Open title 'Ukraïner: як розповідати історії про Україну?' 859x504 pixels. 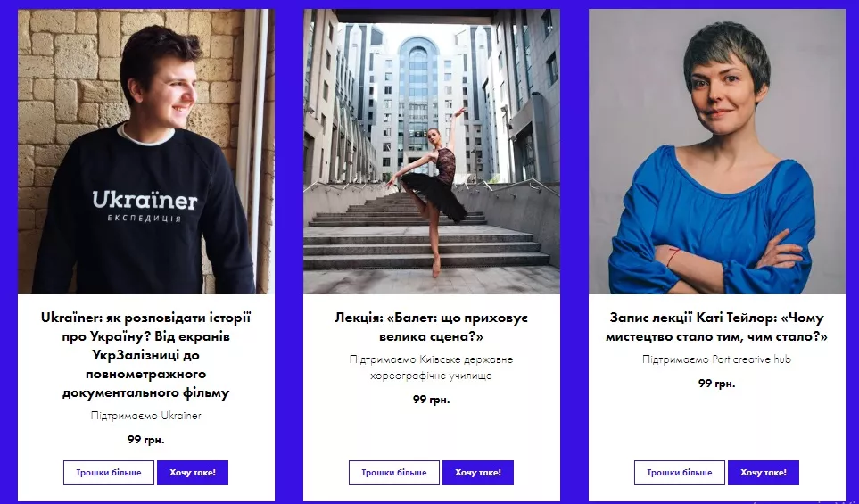(x=145, y=355)
